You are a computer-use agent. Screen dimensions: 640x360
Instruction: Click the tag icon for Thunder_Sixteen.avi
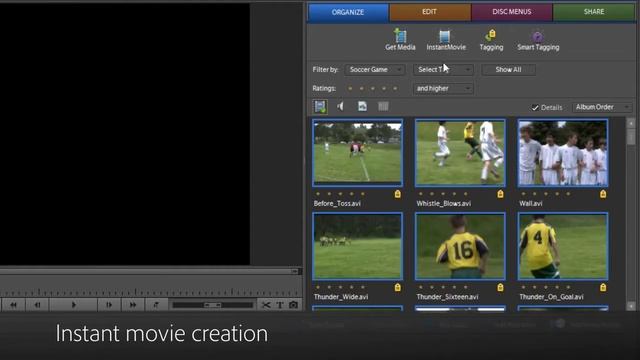tap(500, 288)
